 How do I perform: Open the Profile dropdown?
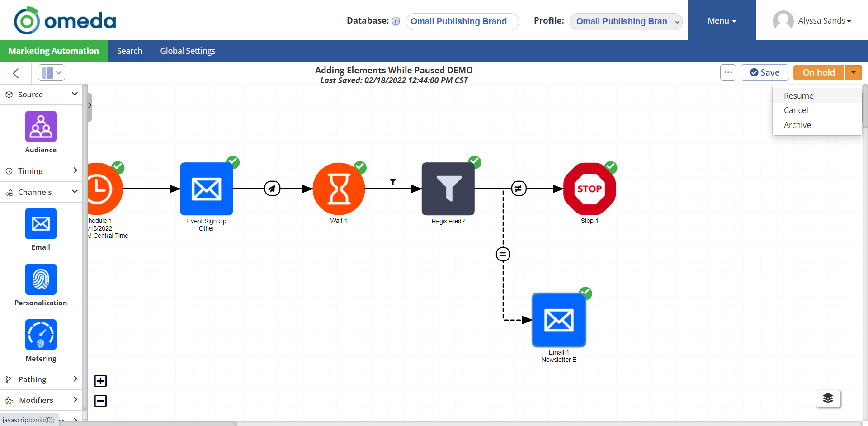[626, 21]
